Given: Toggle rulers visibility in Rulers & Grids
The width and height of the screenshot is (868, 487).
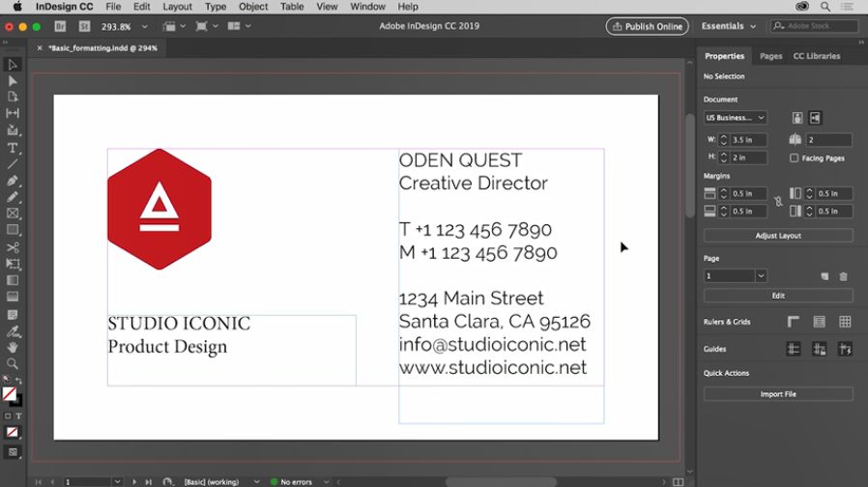Looking at the screenshot, I should [794, 322].
